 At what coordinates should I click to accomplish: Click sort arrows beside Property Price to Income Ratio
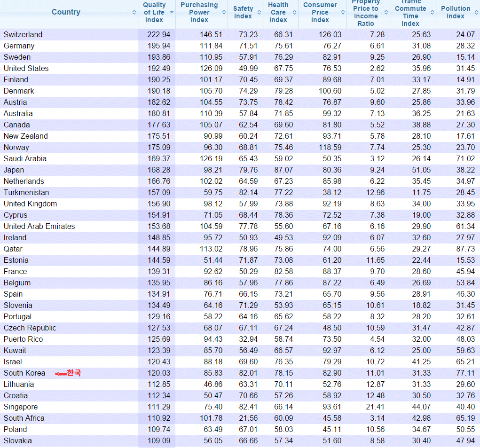[x=386, y=12]
